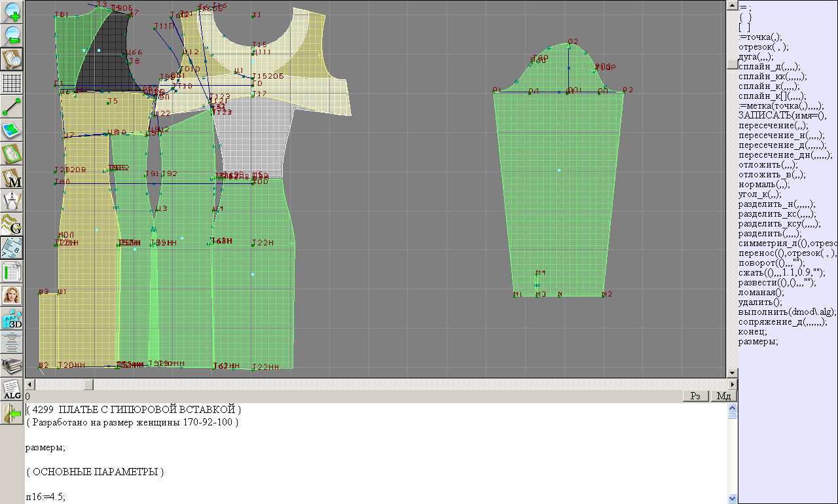Viewport: 838px width, 504px height.
Task: Click the horizontal scrollbar right arrow under canvas
Action: [x=733, y=384]
